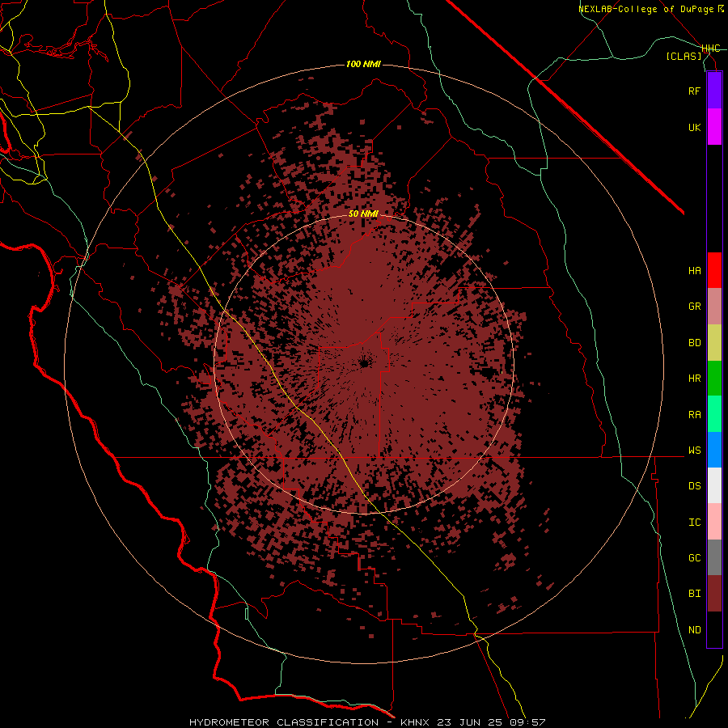Click the 100 NMI range ring label
This screenshot has width=728, height=728.
coord(363,64)
